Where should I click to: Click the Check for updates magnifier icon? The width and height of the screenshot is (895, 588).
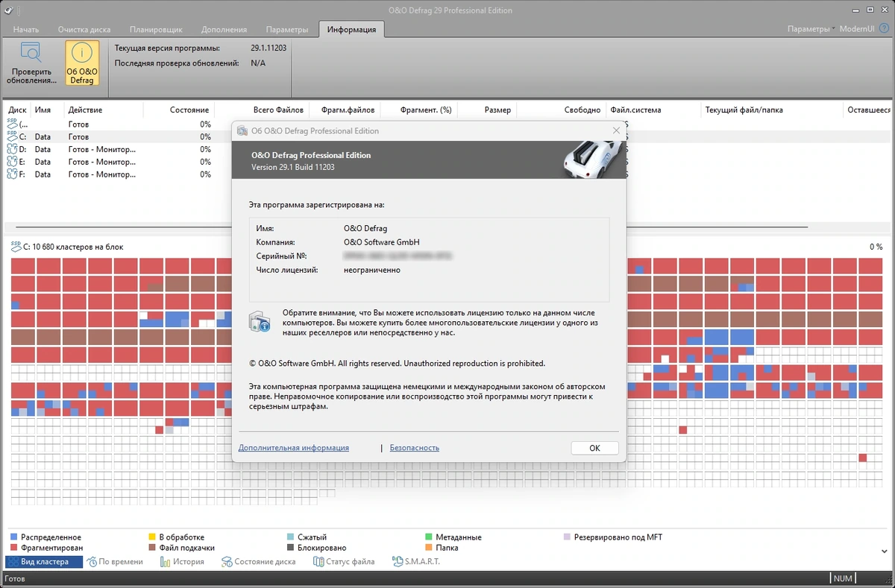pos(31,54)
